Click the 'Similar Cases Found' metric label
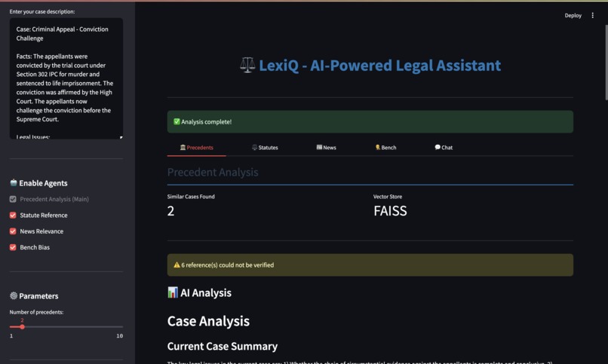608x364 pixels. coord(191,197)
